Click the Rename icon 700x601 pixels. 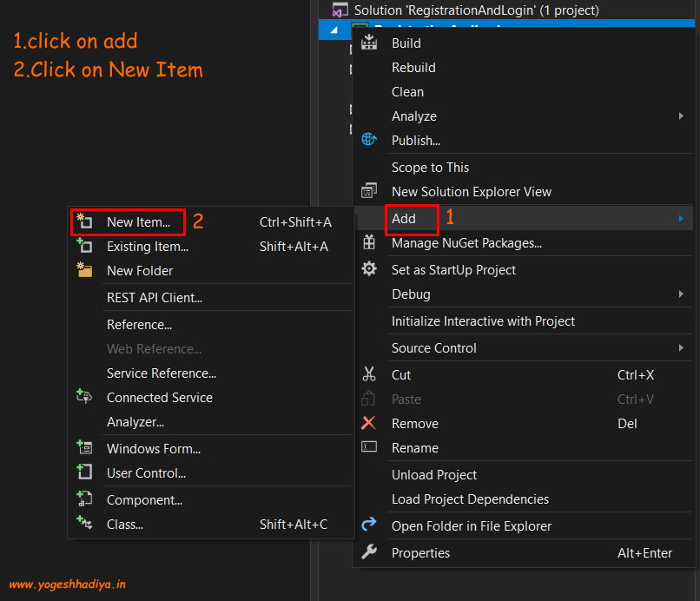click(x=369, y=447)
